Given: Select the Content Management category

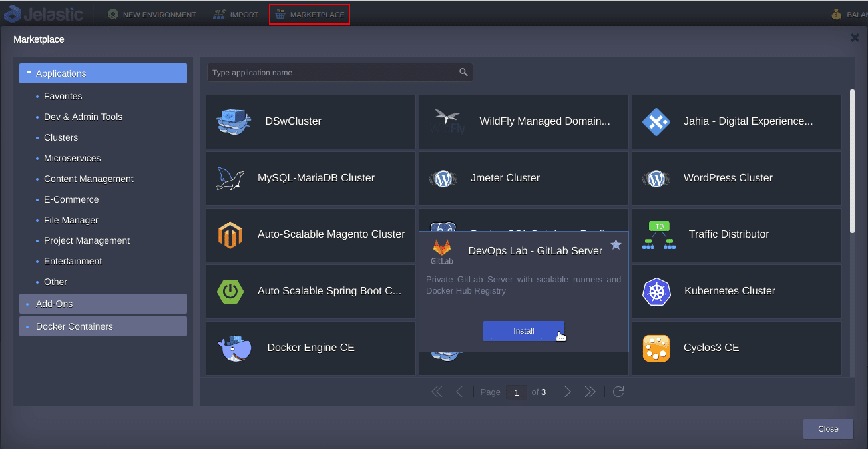Looking at the screenshot, I should pyautogui.click(x=89, y=179).
